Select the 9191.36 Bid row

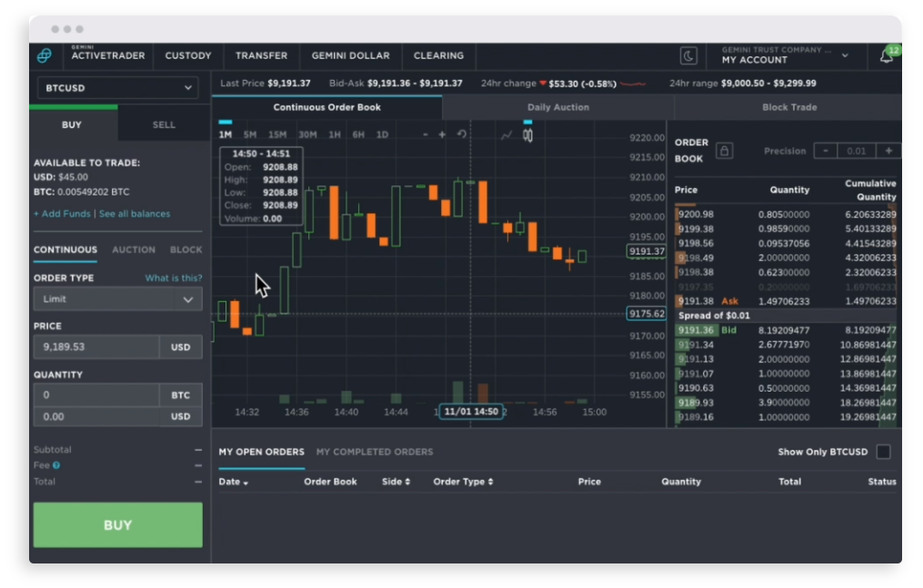(786, 331)
